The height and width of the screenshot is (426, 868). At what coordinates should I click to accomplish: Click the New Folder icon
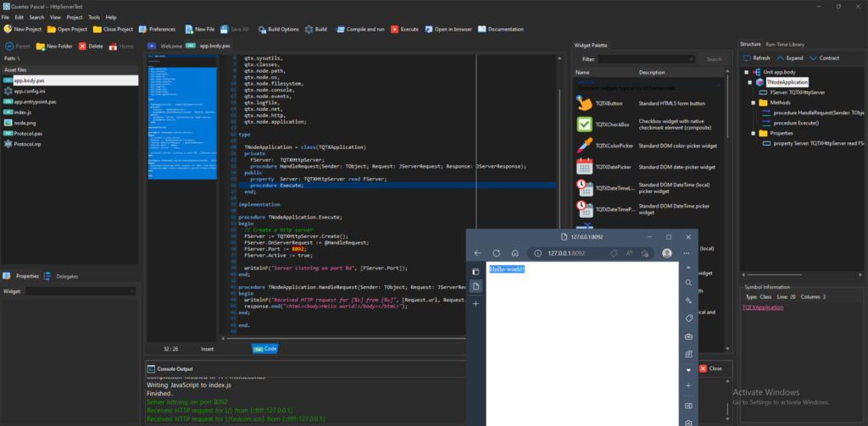(x=41, y=46)
